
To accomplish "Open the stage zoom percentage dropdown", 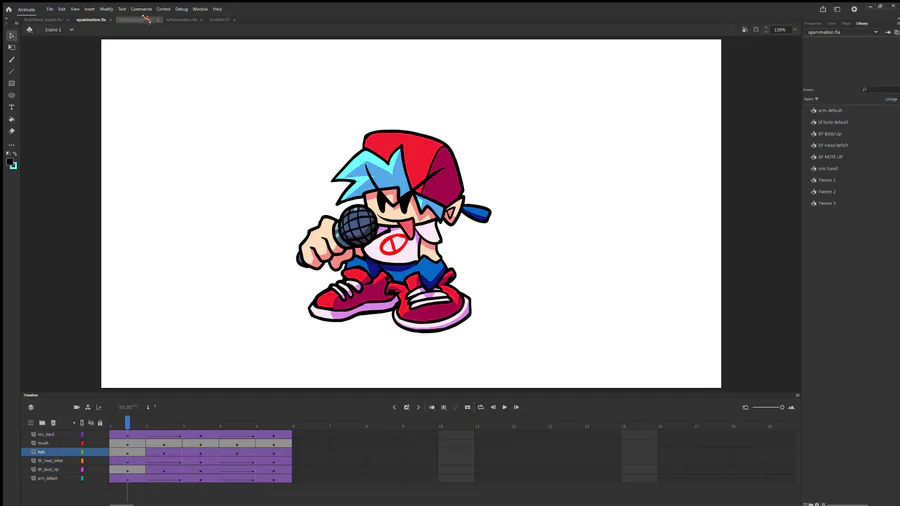I will click(794, 30).
